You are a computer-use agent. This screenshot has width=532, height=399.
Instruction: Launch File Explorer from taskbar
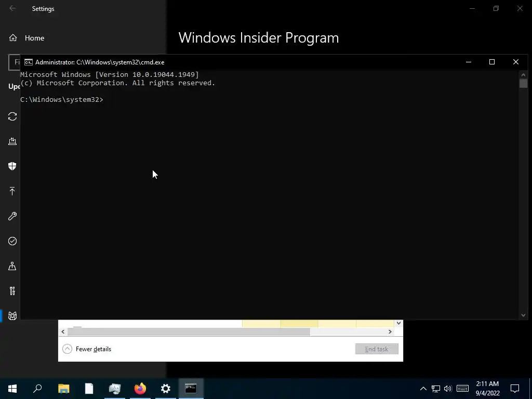[x=63, y=389]
